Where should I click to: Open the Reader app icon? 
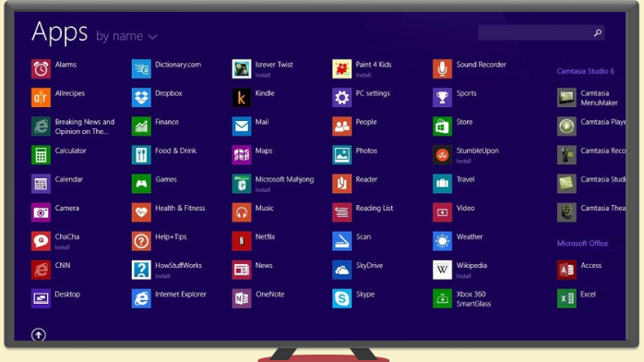coord(341,184)
